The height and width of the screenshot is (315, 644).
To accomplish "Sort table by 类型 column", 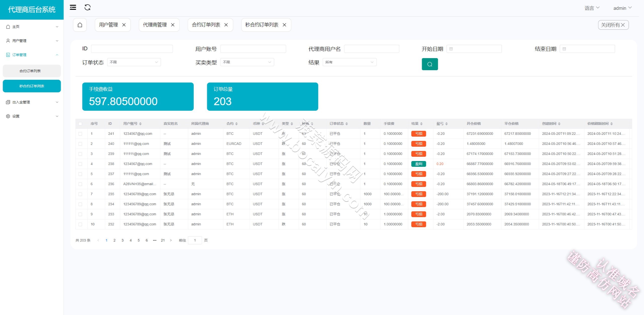I will [292, 124].
